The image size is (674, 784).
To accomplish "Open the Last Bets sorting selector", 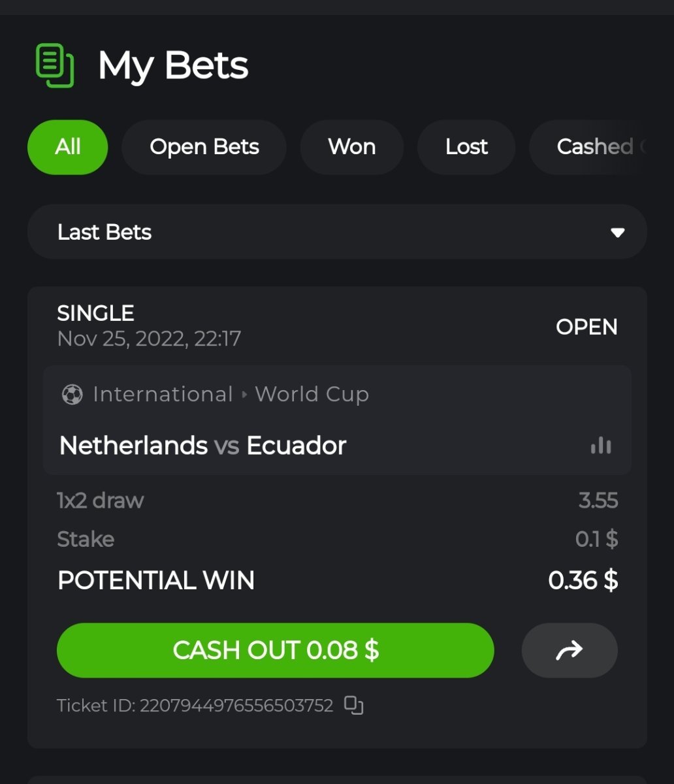I will 337,232.
